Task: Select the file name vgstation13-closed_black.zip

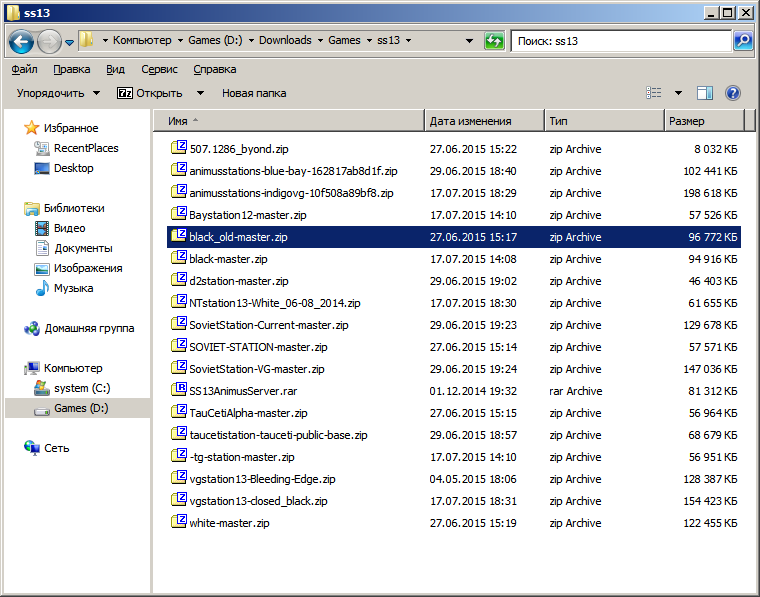Action: tap(258, 501)
